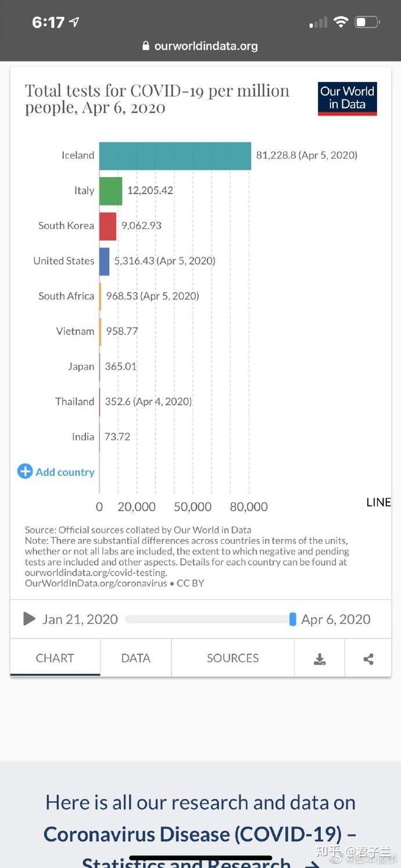Select the Italy green bar

[x=110, y=191]
